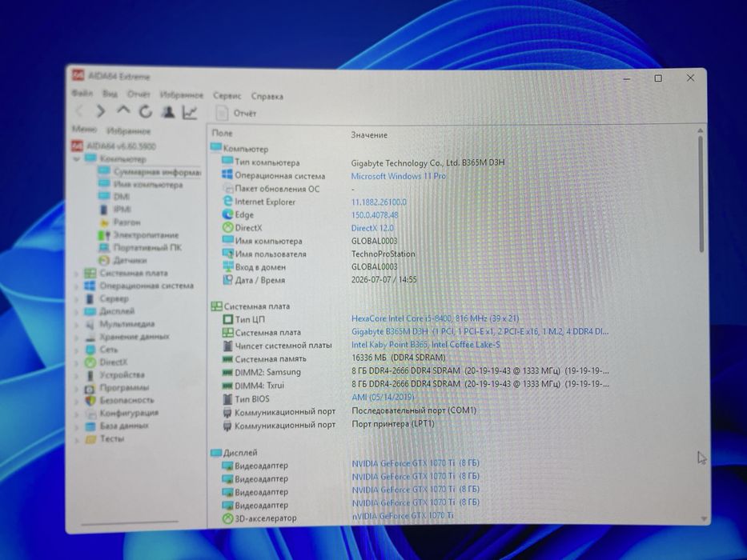Screen dimensions: 747x560
Task: Go up one level with Up arrow
Action: click(123, 110)
